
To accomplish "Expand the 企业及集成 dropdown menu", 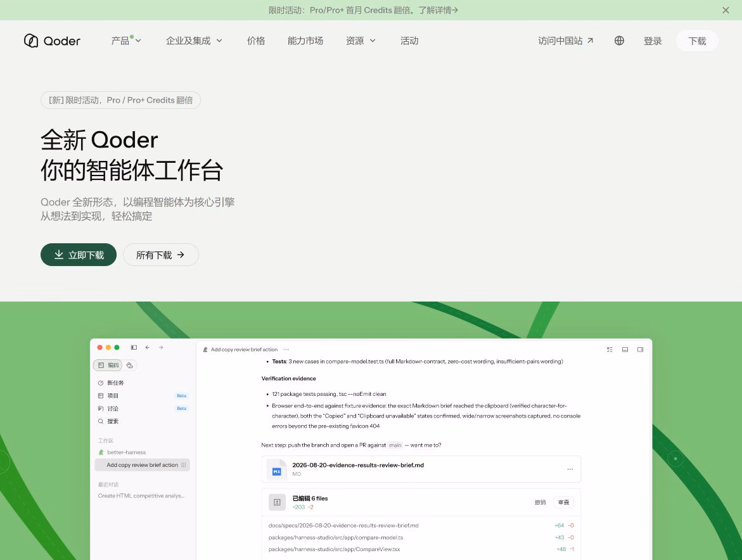I will coord(194,41).
